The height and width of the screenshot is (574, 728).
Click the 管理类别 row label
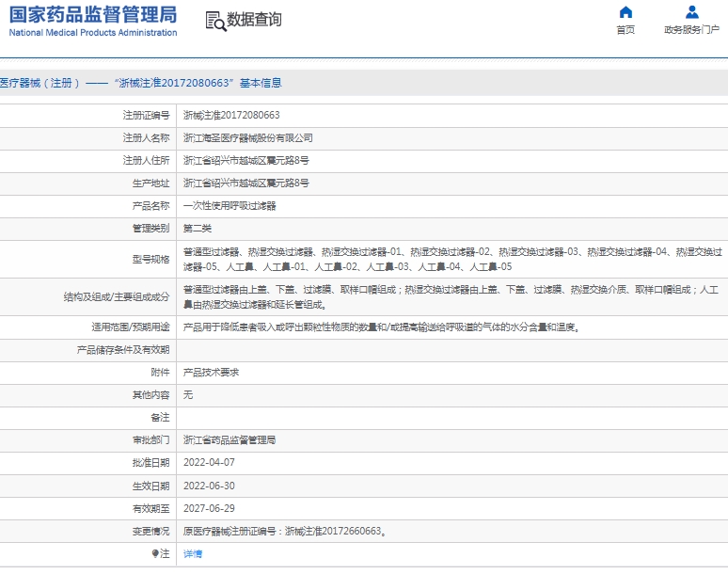point(150,229)
